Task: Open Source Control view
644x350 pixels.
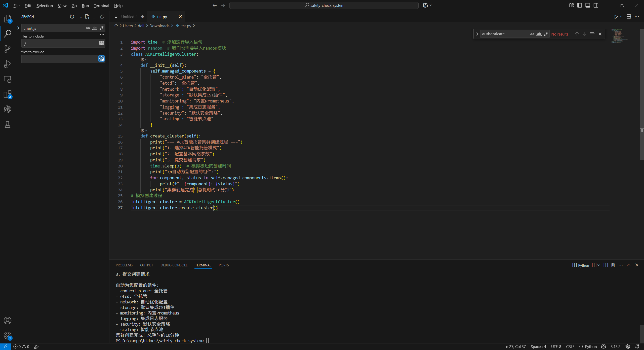Action: pos(8,49)
